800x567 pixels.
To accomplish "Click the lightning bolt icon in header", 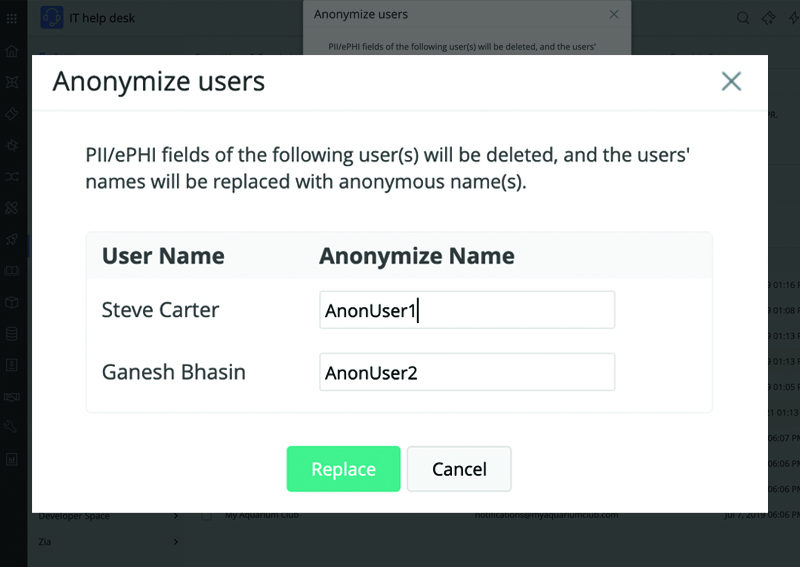I will (794, 18).
